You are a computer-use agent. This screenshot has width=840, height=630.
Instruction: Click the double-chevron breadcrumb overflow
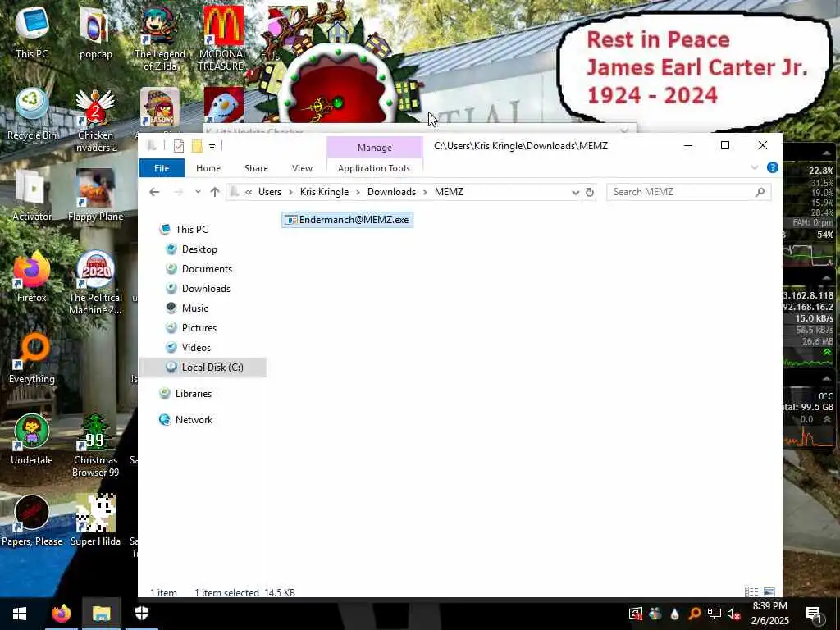point(249,192)
